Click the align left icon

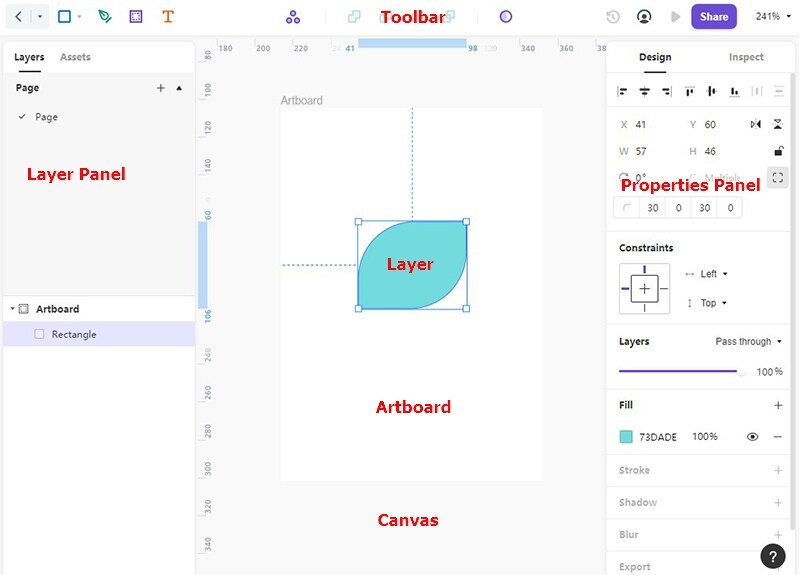(622, 91)
